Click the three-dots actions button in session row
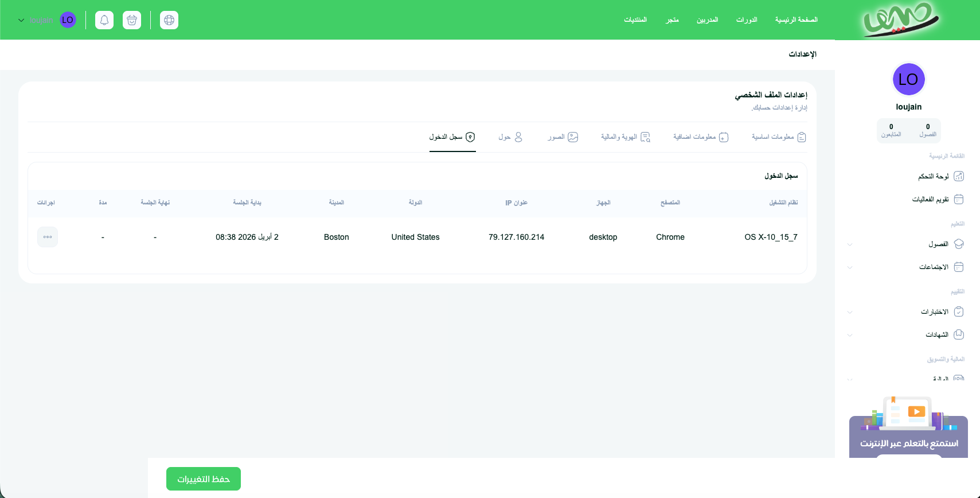 (x=48, y=237)
